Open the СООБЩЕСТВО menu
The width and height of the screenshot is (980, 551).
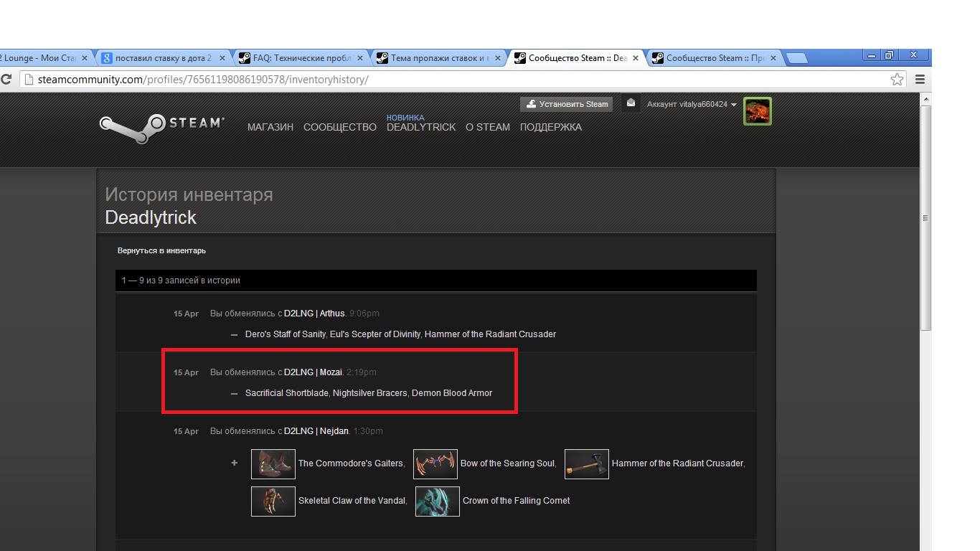pos(340,127)
